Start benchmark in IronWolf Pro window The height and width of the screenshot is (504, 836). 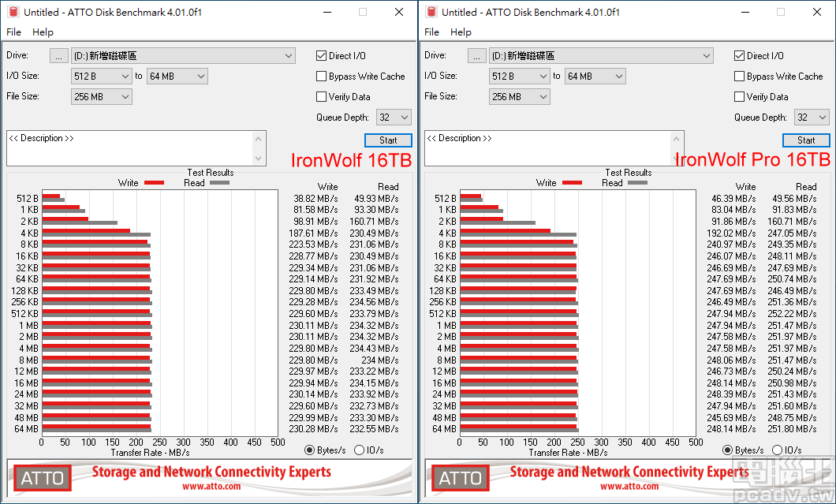point(806,140)
